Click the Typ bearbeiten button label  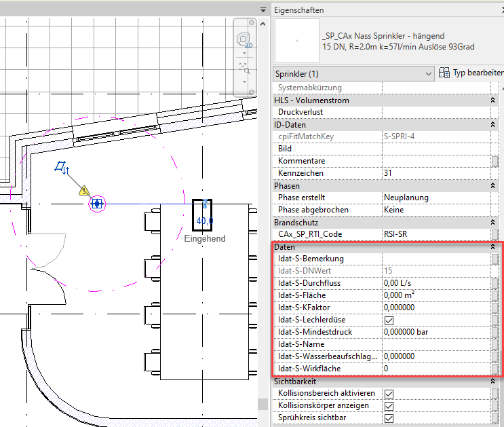478,73
